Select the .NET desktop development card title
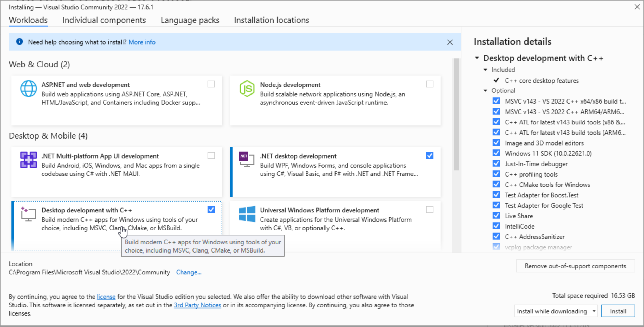644x327 pixels. click(x=298, y=156)
